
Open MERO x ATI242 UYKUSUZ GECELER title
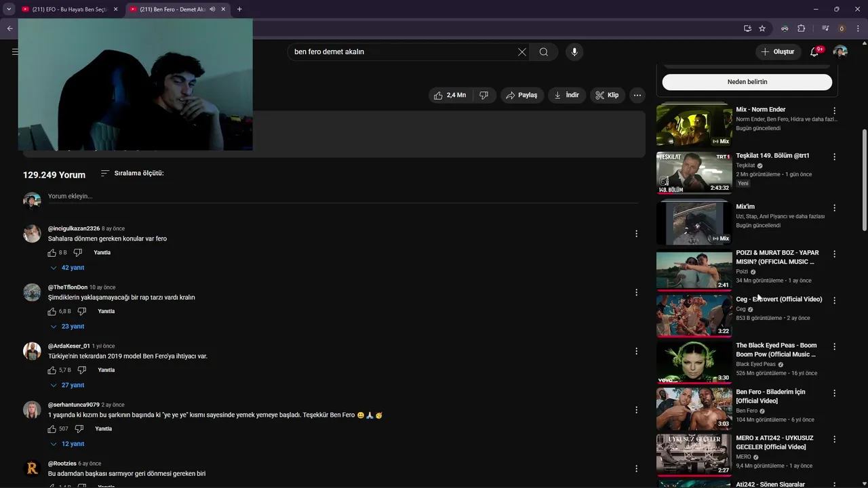point(774,443)
